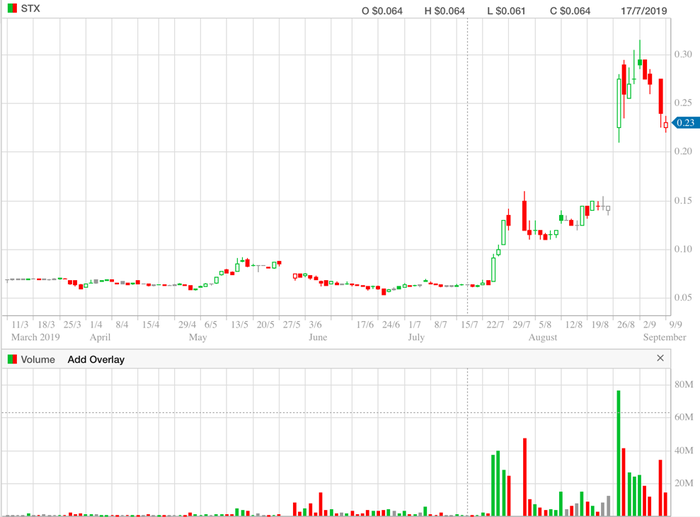Click the STX candlestick color icon
Image resolution: width=700 pixels, height=517 pixels.
(x=12, y=8)
